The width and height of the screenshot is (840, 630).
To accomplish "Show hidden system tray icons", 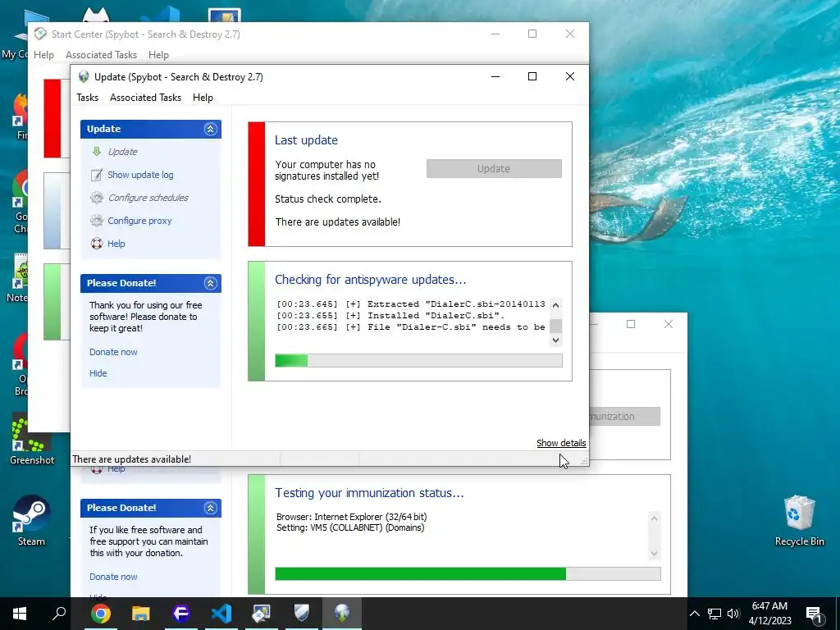I will 694,614.
